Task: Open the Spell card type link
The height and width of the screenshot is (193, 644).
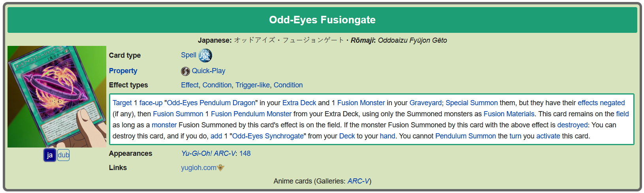Action: point(188,55)
